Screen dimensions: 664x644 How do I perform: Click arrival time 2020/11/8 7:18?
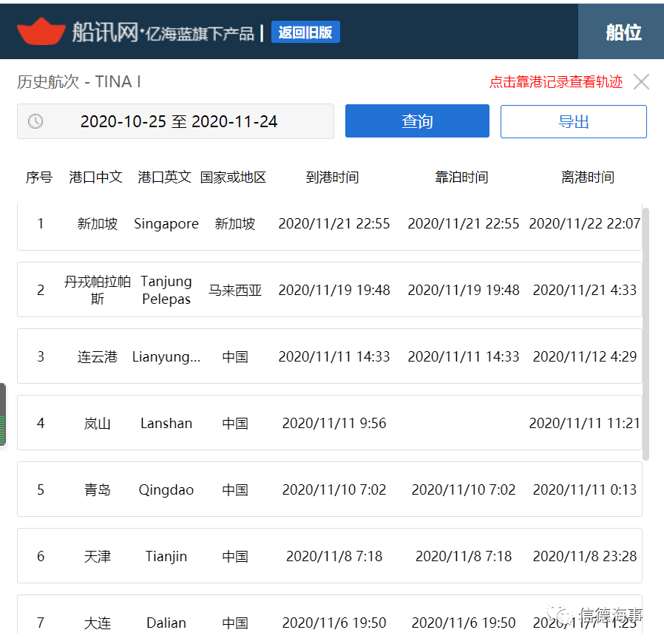334,556
